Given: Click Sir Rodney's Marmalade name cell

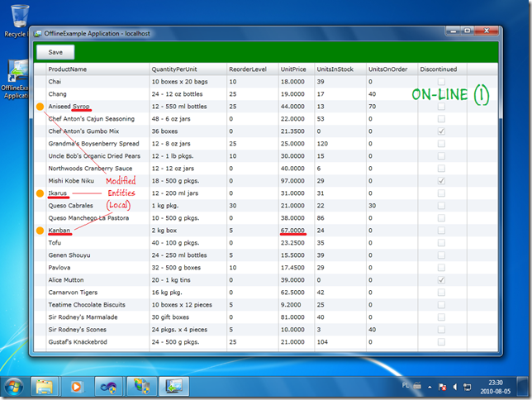Looking at the screenshot, I should tap(97, 317).
